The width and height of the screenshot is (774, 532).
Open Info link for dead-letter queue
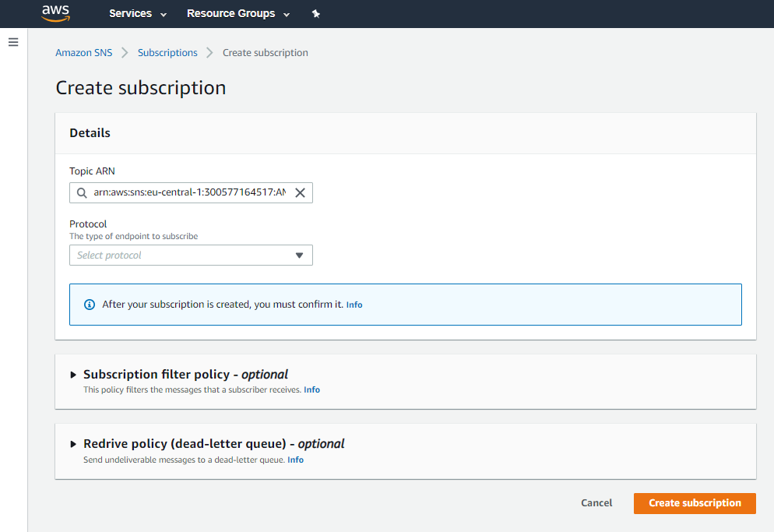point(295,460)
